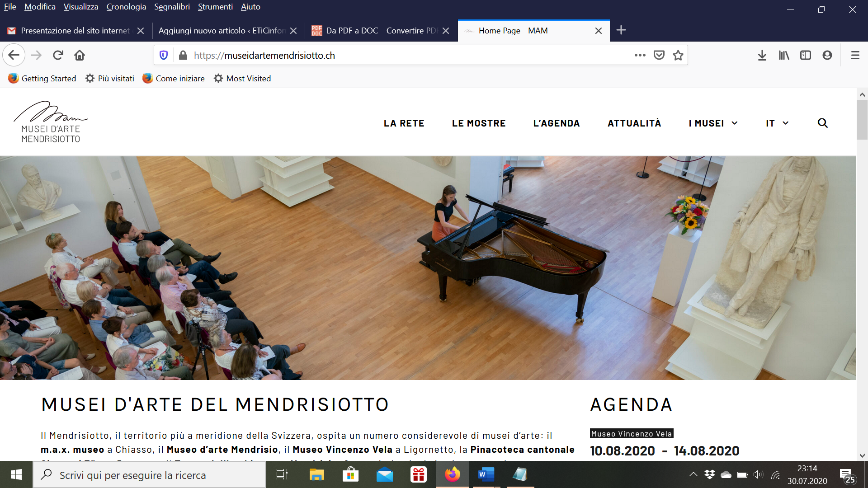This screenshot has width=868, height=488.
Task: Open page actions three-dot menu
Action: tap(640, 55)
